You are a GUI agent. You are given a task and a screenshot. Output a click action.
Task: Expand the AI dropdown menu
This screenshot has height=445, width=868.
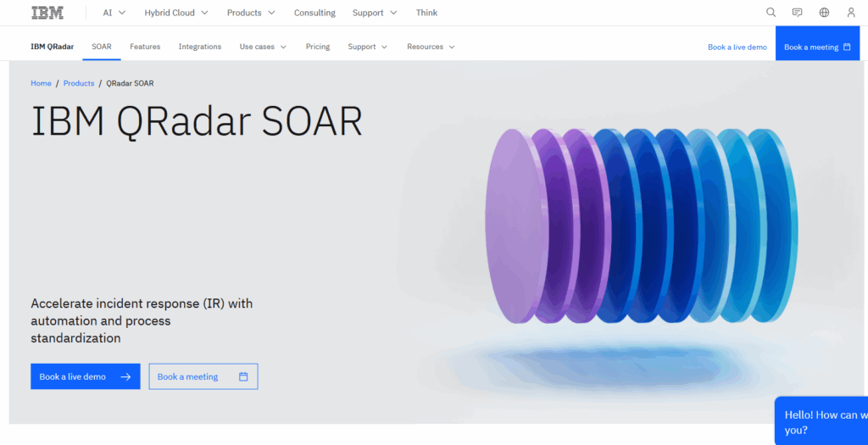tap(114, 13)
